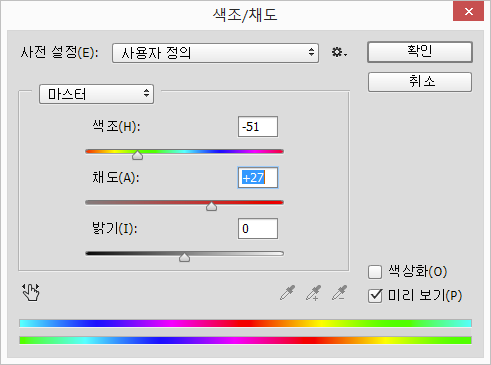The width and height of the screenshot is (491, 365).
Task: Click the 취소 button
Action: click(x=420, y=82)
